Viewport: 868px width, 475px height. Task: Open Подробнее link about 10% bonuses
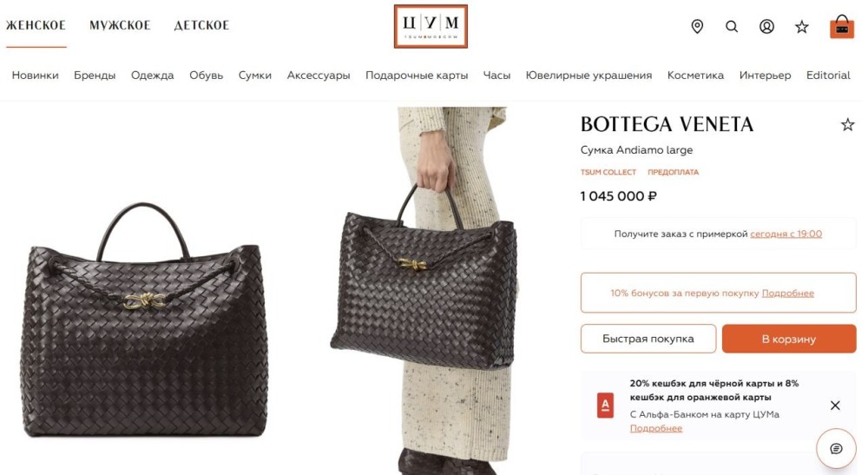click(788, 293)
